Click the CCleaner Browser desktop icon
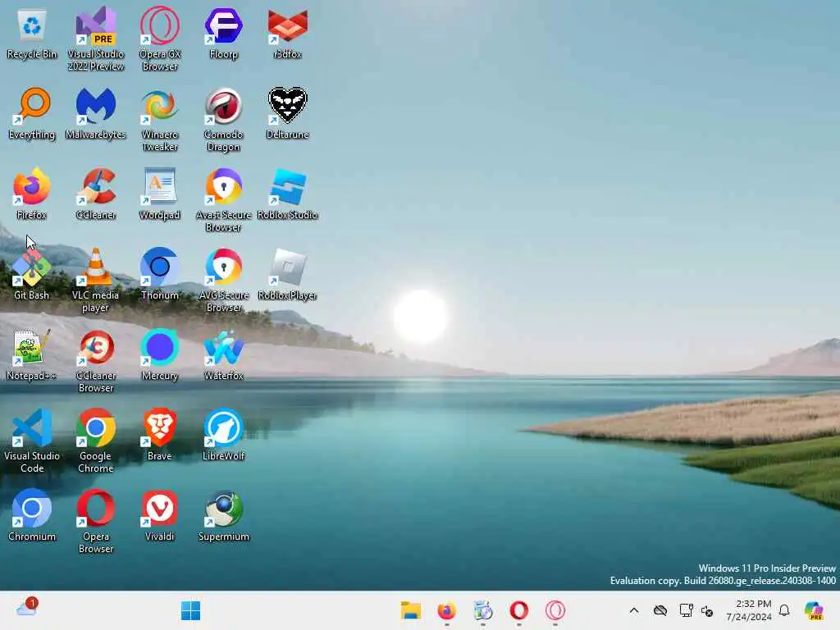The image size is (840, 630). (96, 361)
